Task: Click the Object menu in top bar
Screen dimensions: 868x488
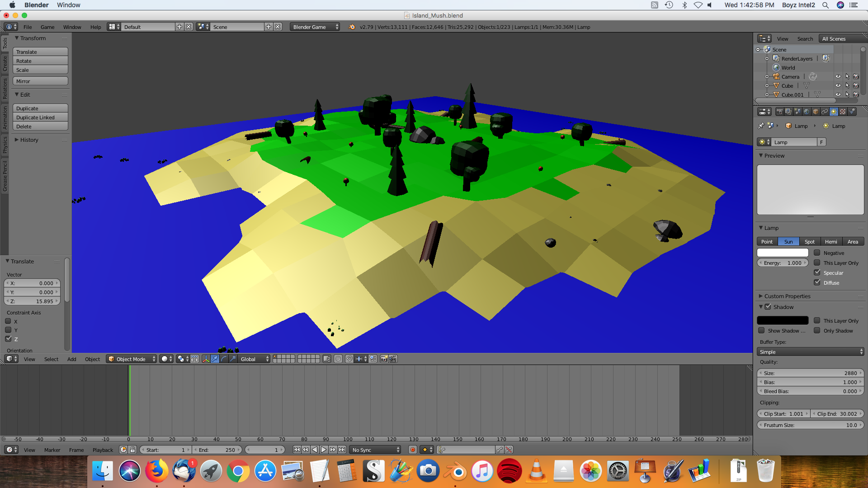Action: pos(92,359)
